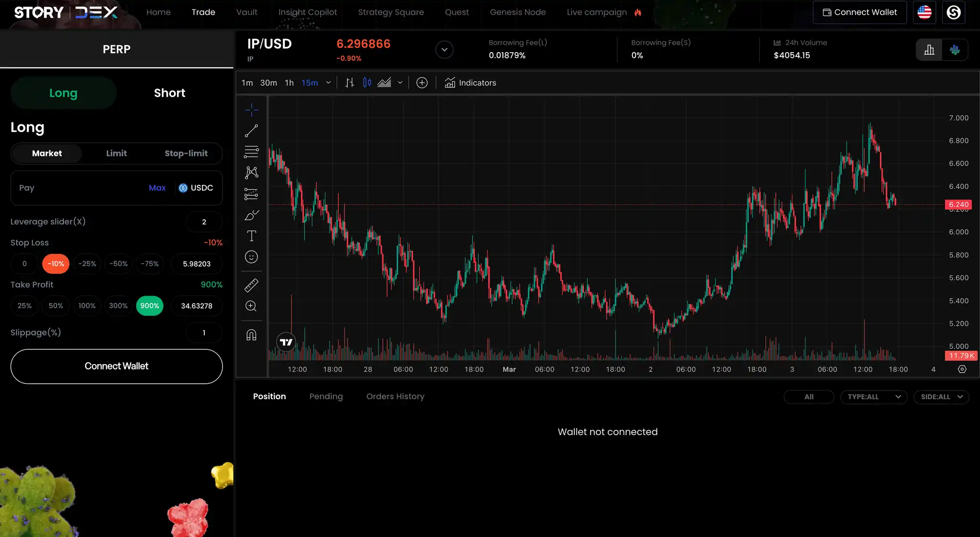Select the candlestick chart style icon

[367, 83]
